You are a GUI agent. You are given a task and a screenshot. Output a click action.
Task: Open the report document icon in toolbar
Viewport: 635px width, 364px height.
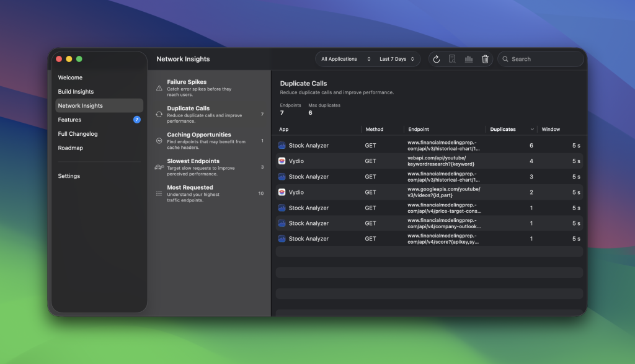coord(453,59)
